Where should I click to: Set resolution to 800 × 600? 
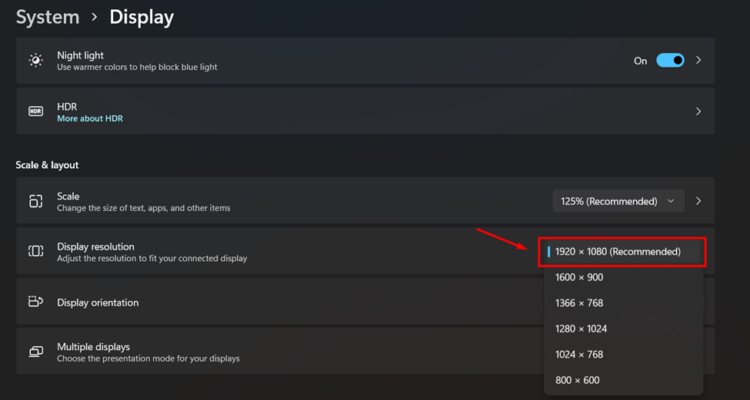[x=577, y=380]
